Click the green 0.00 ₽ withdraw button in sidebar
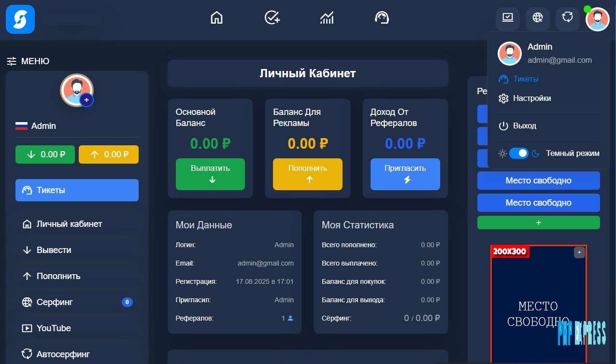The image size is (616, 364). [x=45, y=154]
